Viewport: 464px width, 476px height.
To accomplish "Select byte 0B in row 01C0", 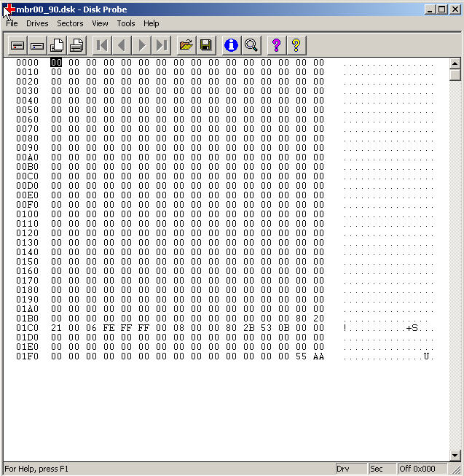I will [x=284, y=328].
